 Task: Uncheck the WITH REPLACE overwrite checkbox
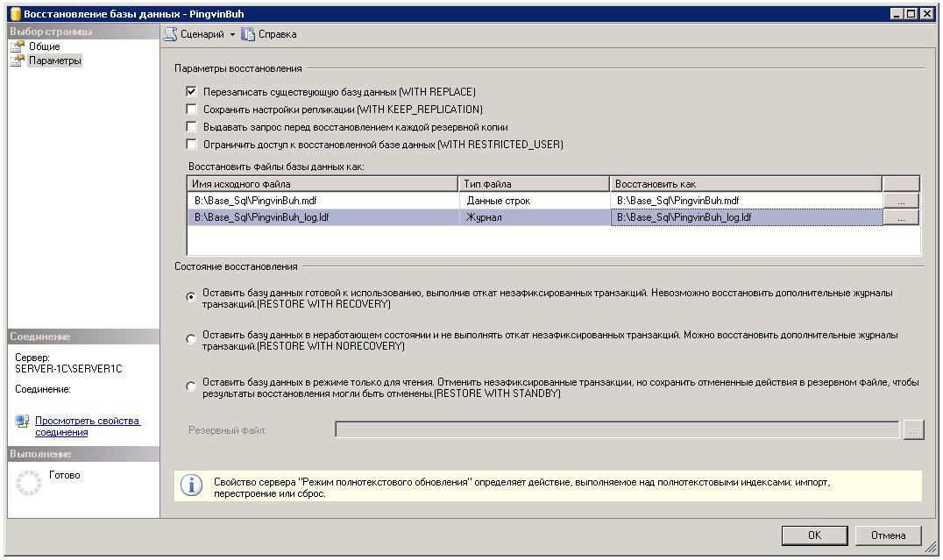(x=191, y=91)
